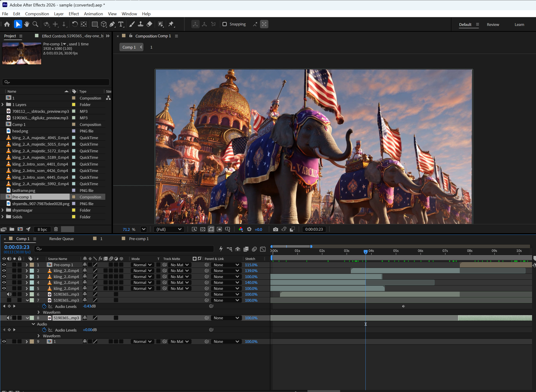This screenshot has width=536, height=392.
Task: Reset exposure in the viewer
Action: click(x=249, y=229)
